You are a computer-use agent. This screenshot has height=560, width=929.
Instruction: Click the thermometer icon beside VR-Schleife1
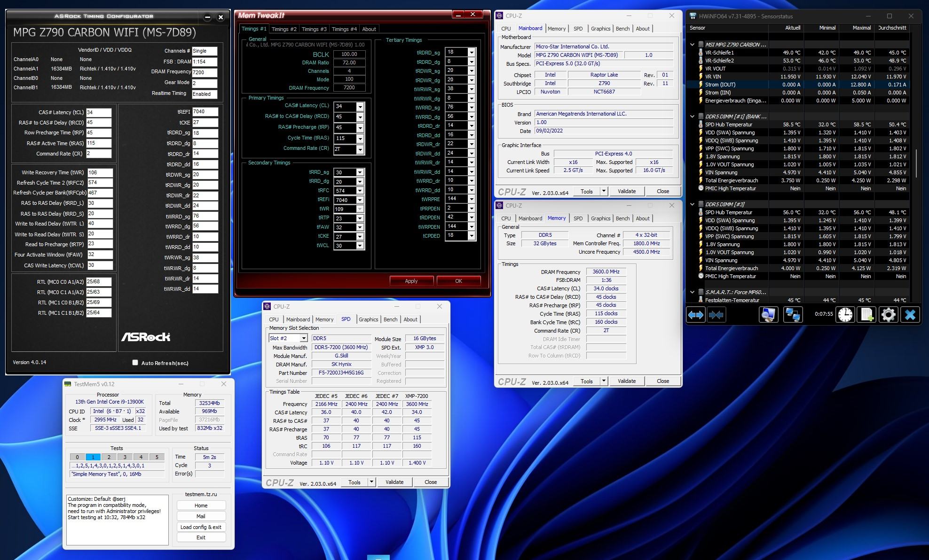click(701, 53)
